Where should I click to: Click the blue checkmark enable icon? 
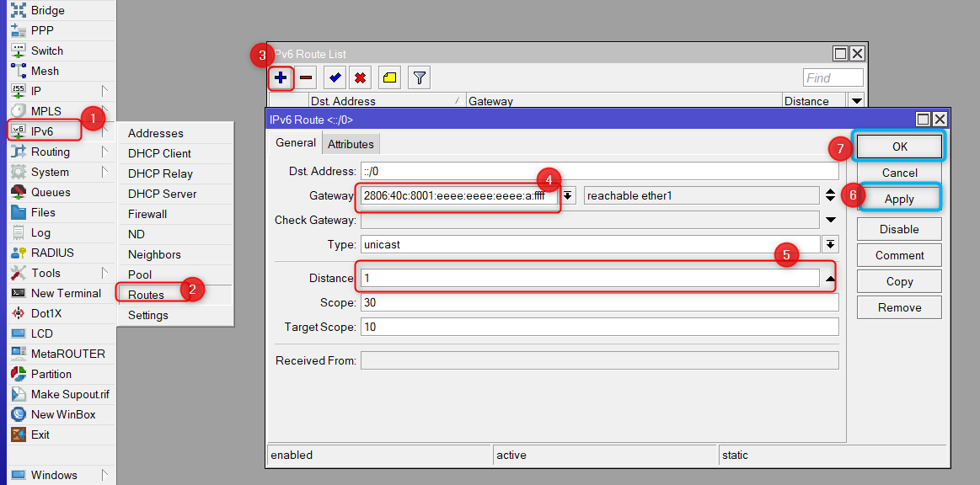click(335, 78)
